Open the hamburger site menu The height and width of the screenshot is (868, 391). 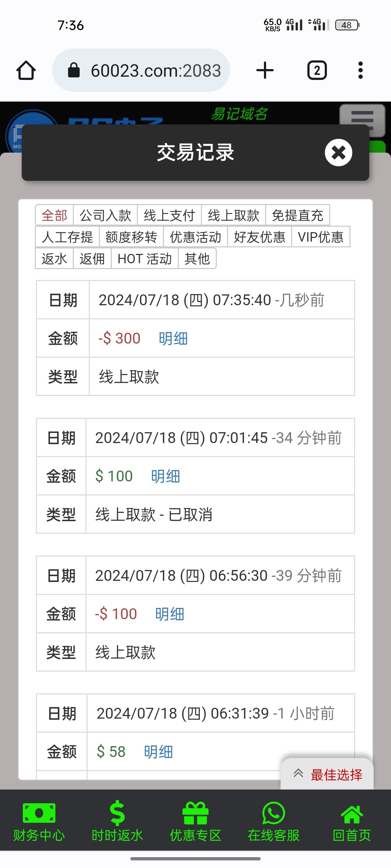click(x=362, y=116)
